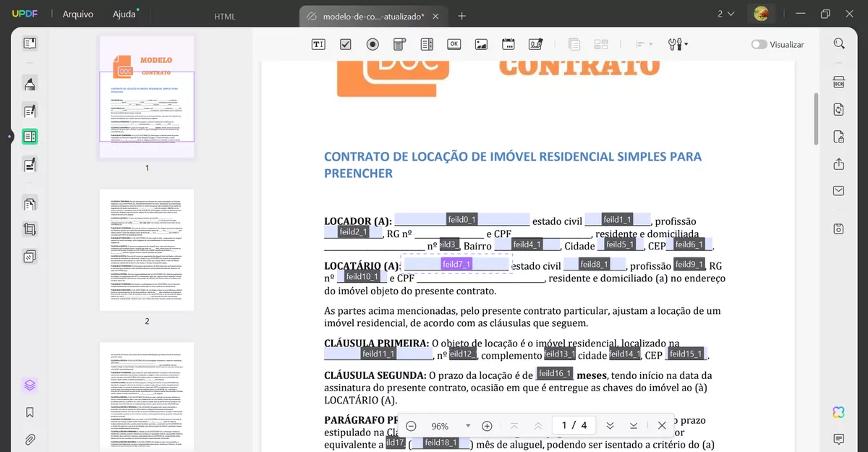868x452 pixels.
Task: Select the Checkbox field tool
Action: click(x=346, y=44)
